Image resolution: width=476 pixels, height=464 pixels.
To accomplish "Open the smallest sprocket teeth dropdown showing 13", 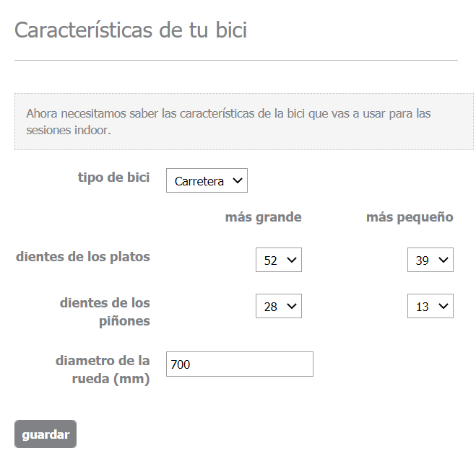I will pyautogui.click(x=430, y=306).
